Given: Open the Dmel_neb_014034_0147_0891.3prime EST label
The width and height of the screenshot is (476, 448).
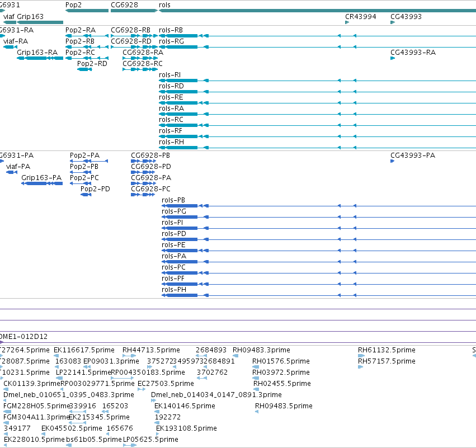Looking at the screenshot, I should [216, 395].
